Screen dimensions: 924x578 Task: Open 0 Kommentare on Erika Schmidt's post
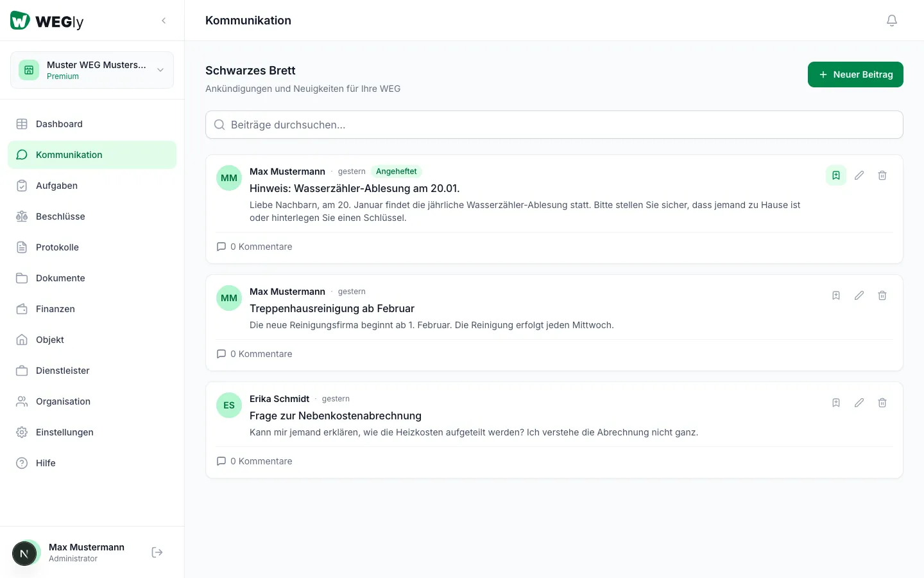coord(255,461)
